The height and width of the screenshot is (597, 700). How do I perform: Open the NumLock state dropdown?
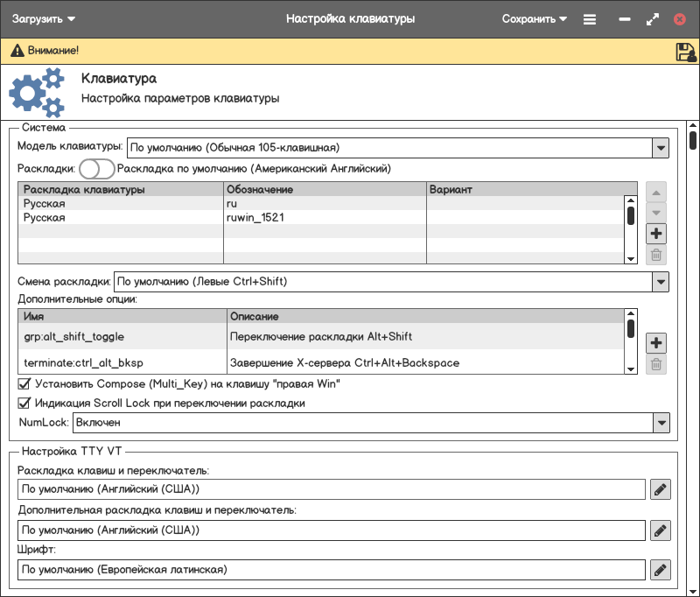(661, 423)
